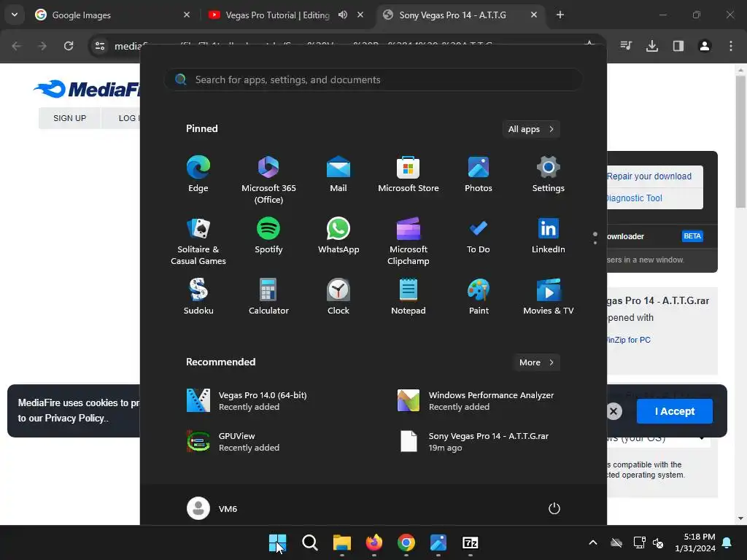747x560 pixels.
Task: Switch to Chrome on the taskbar
Action: pyautogui.click(x=406, y=542)
